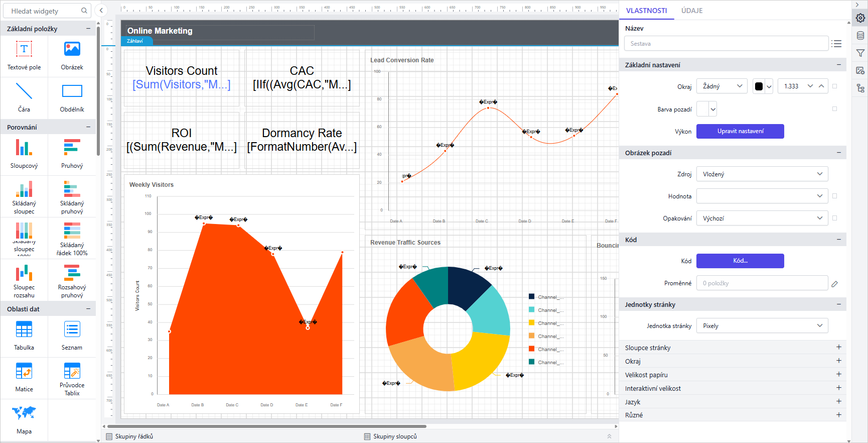Open the Zdroj source dropdown
The width and height of the screenshot is (868, 443).
coord(762,174)
